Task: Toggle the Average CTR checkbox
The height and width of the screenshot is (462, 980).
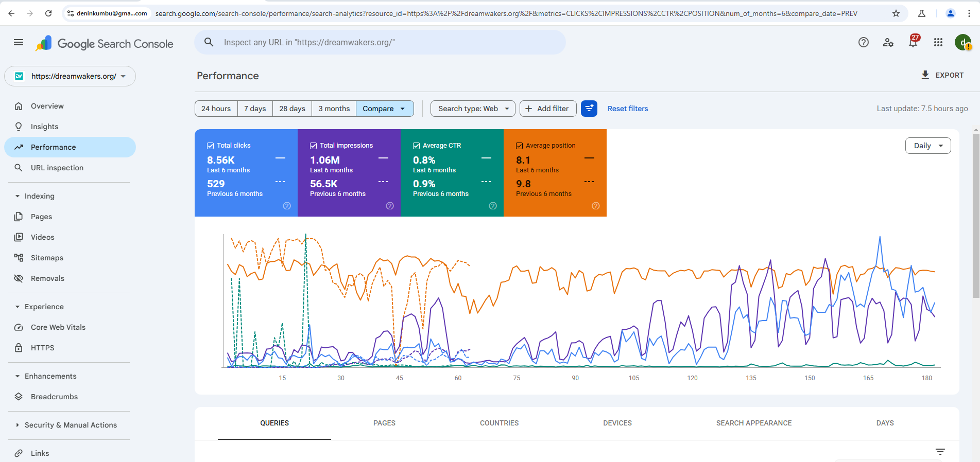Action: coord(416,146)
